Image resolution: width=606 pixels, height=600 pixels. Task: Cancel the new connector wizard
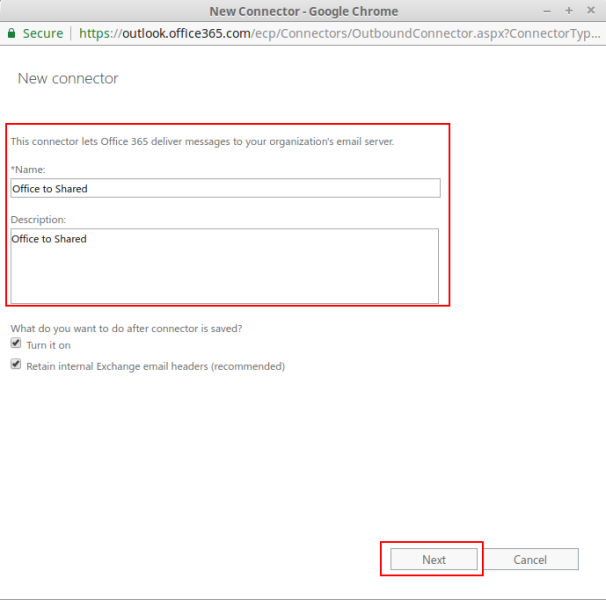tap(531, 560)
